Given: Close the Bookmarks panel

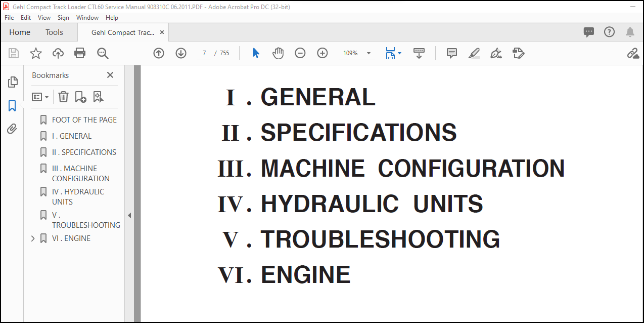Looking at the screenshot, I should click(x=110, y=75).
